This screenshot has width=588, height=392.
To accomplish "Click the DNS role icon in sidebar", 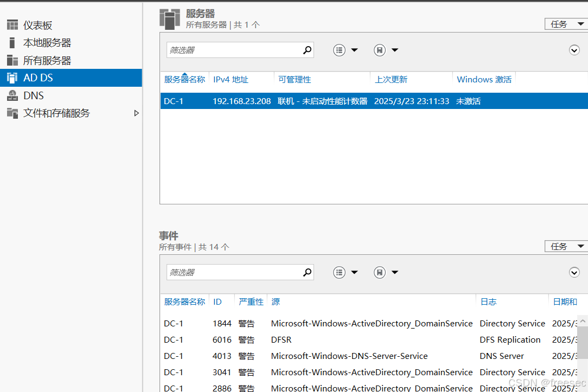I will click(12, 95).
